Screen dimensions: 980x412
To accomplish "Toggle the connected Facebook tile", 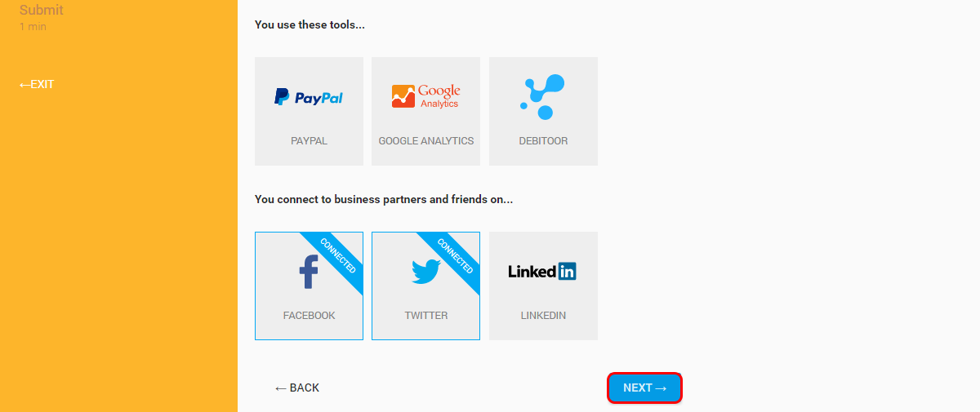I will (x=309, y=286).
